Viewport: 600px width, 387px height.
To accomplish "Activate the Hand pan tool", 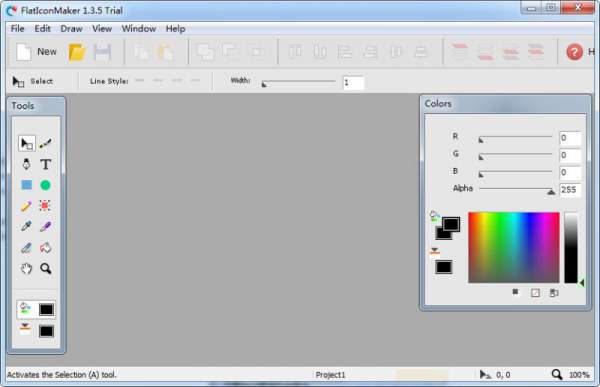I will (26, 269).
